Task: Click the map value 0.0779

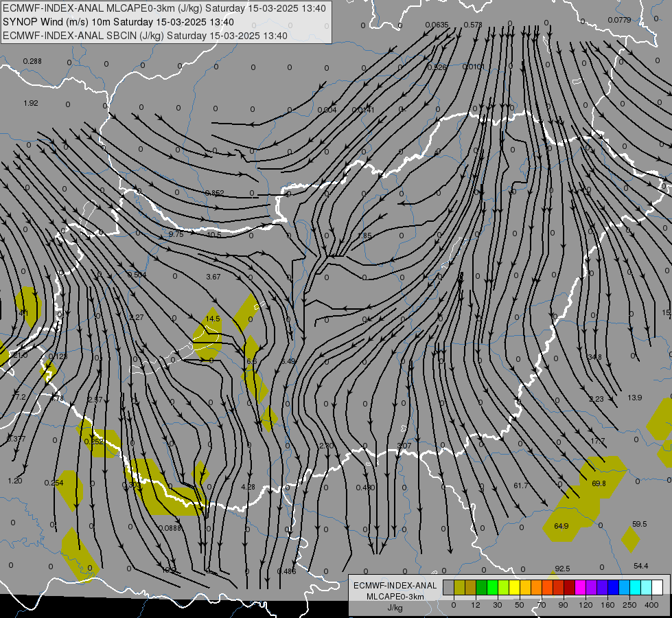Action: (619, 20)
